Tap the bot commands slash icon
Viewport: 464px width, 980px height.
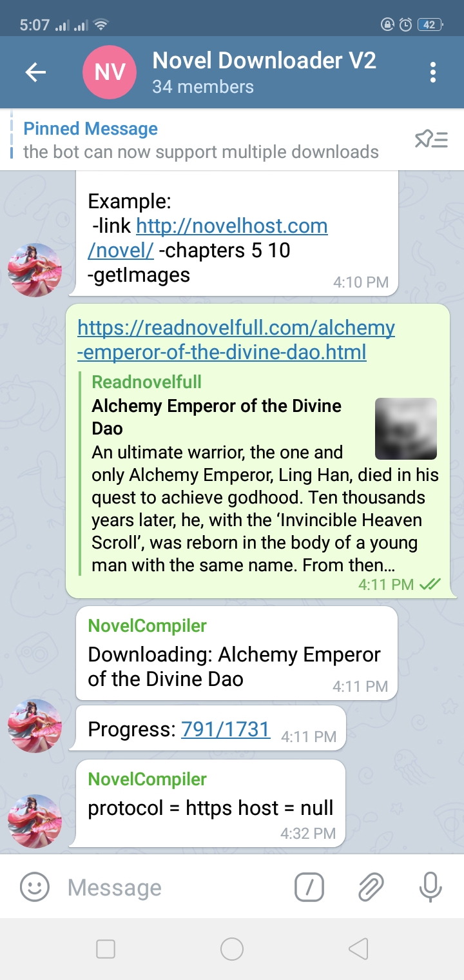pyautogui.click(x=309, y=887)
